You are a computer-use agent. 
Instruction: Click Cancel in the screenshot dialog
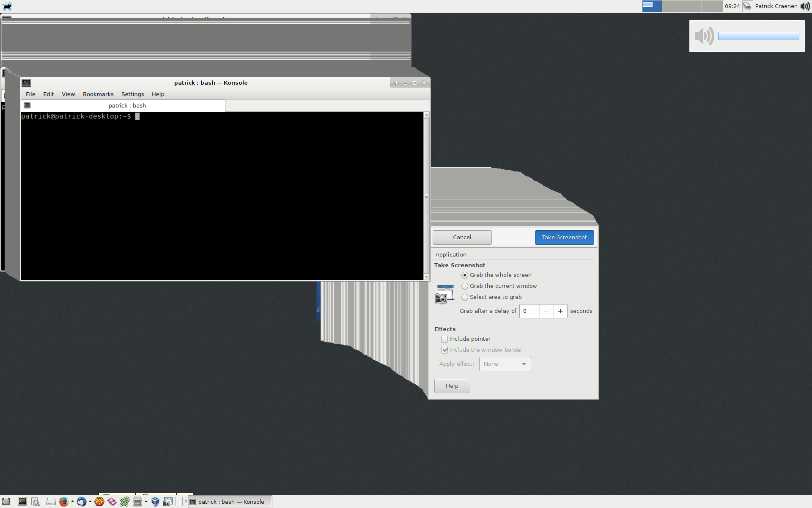click(x=462, y=237)
